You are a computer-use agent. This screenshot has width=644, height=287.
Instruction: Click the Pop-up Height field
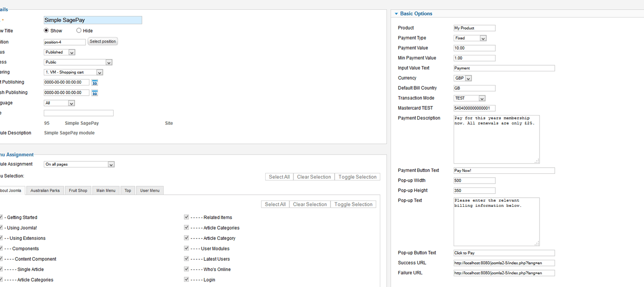[x=475, y=191]
